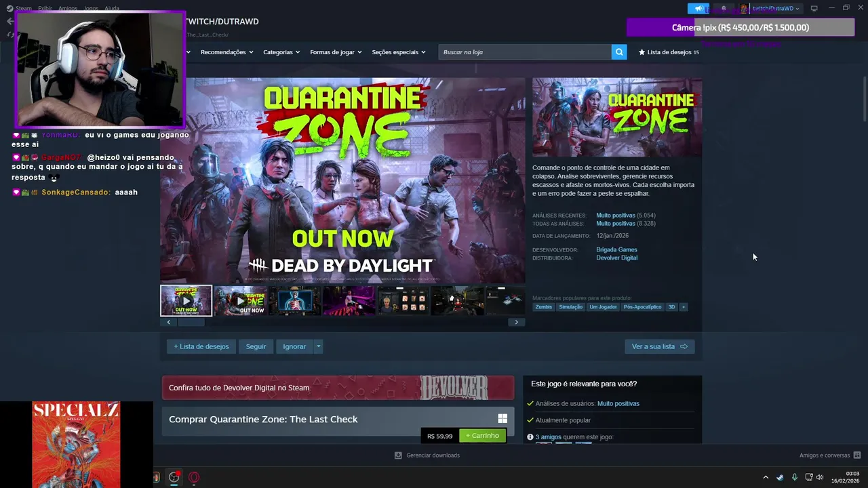Click the Simulação tag
868x488 pixels.
[x=571, y=307]
